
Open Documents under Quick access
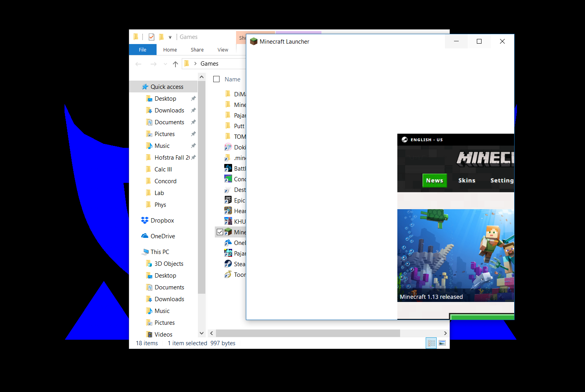point(169,122)
